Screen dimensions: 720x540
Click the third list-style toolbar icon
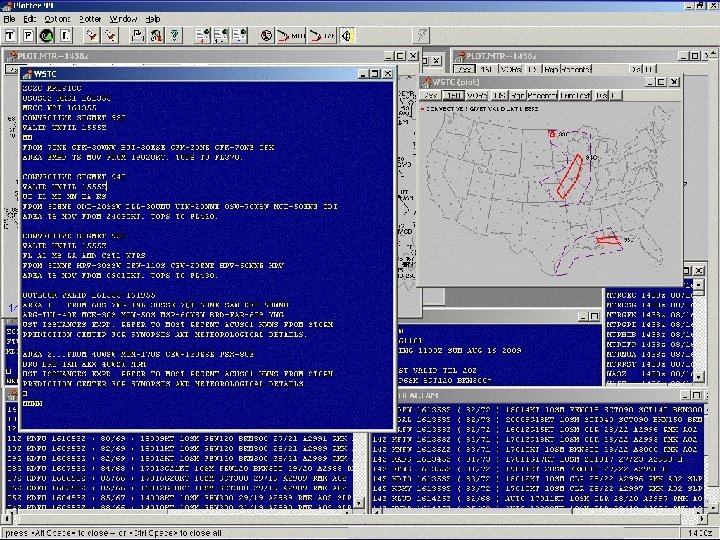pos(239,35)
